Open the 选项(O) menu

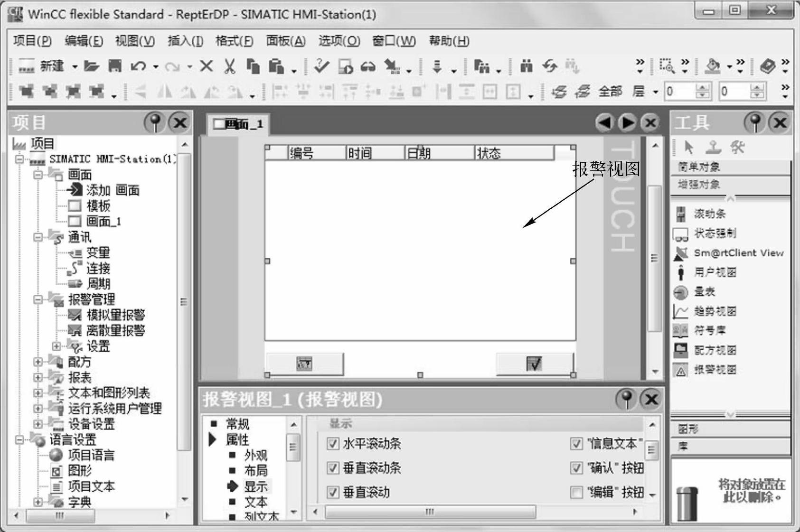[339, 41]
